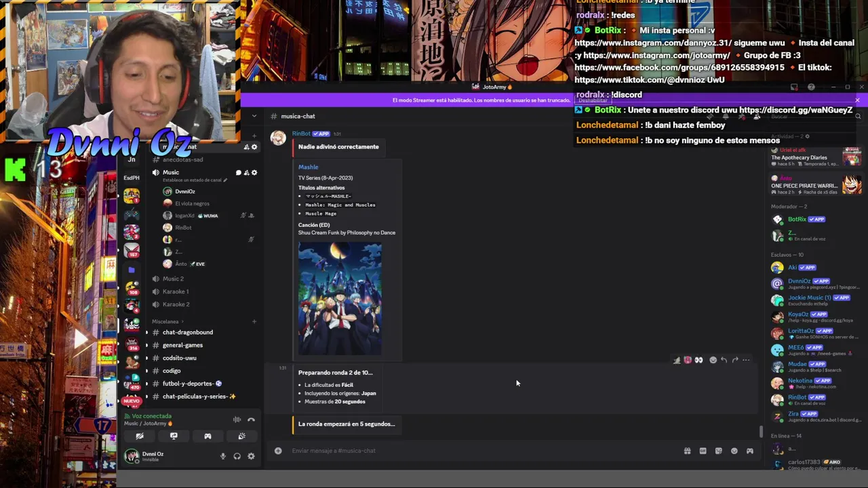
Task: Open sticker picker in message bar
Action: [718, 451]
